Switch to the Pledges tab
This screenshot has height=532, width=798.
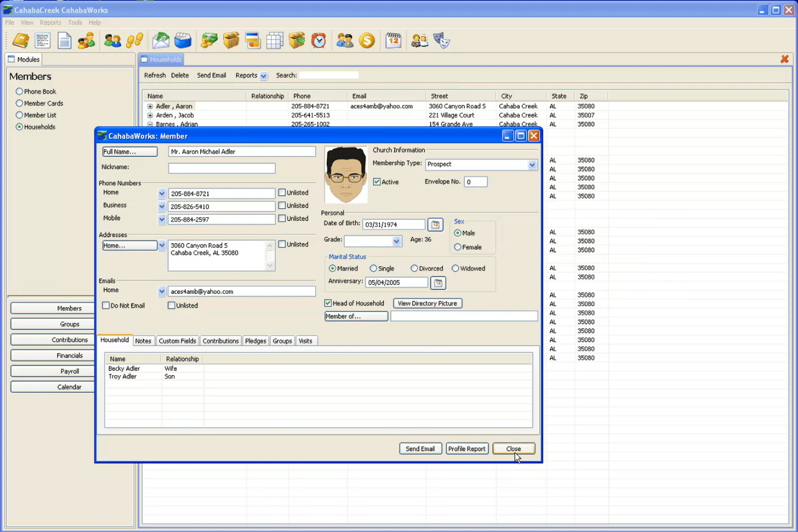pyautogui.click(x=256, y=341)
